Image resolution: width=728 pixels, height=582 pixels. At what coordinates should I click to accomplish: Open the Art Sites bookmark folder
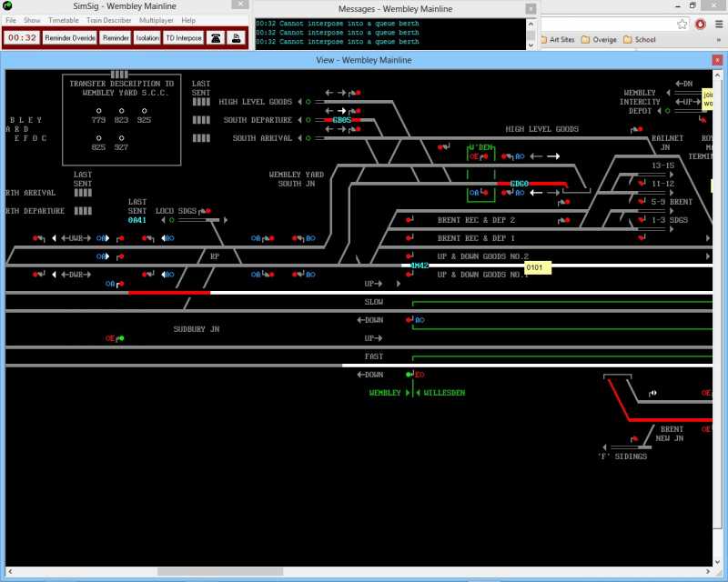(x=558, y=40)
